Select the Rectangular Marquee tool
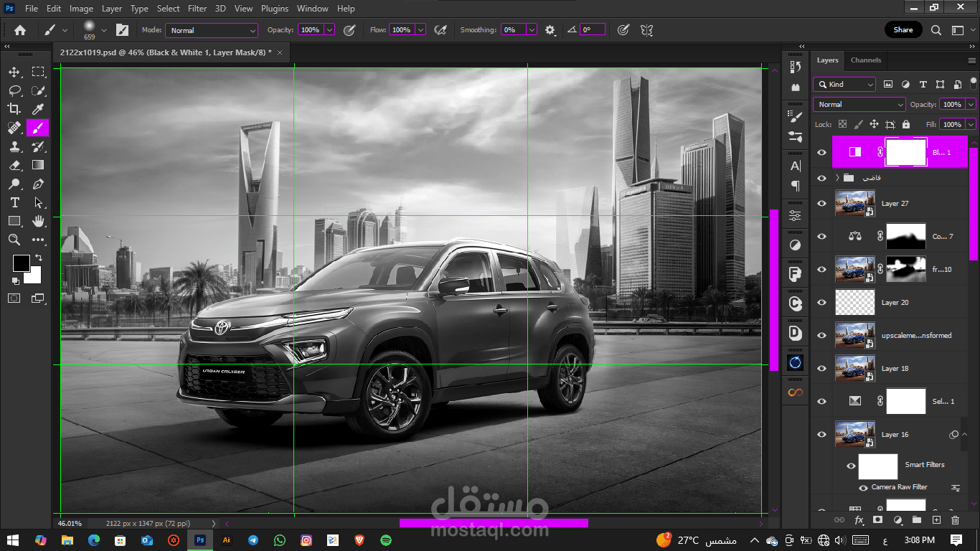Viewport: 980px width, 551px height. click(x=38, y=72)
